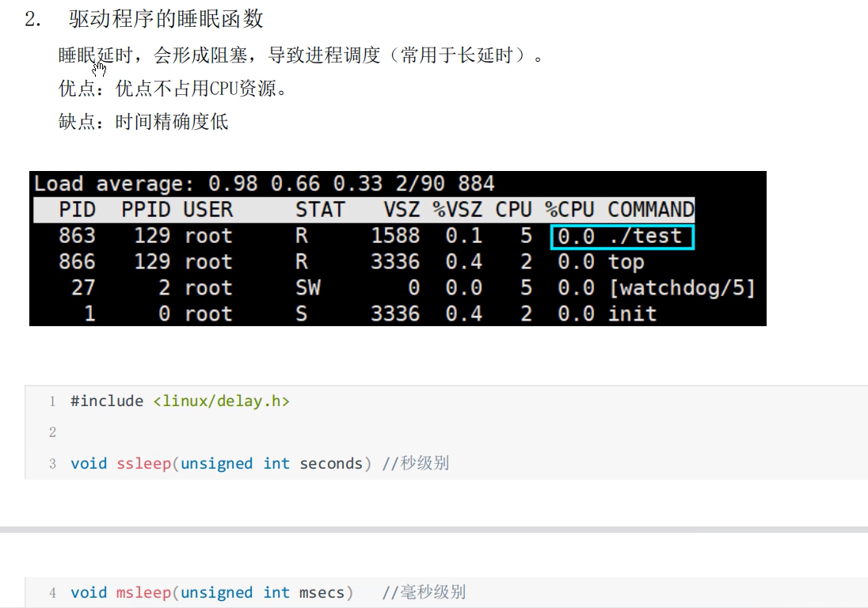Click the comment '//秒级别'
Screen dimensions: 868x608
coord(415,463)
